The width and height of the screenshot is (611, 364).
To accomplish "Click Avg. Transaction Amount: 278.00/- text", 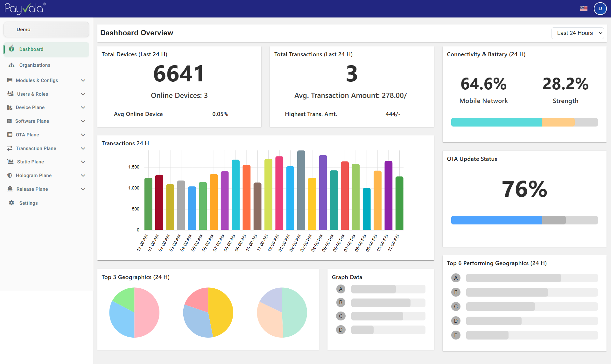I will 352,95.
